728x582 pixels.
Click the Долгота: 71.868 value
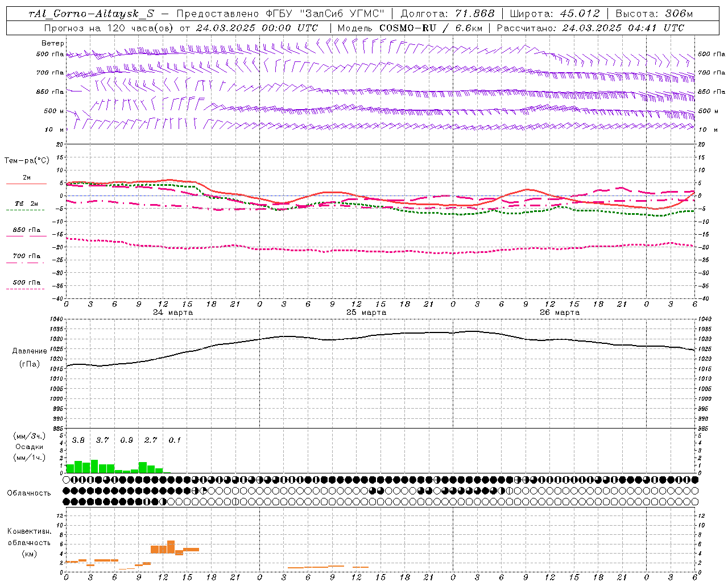[448, 14]
